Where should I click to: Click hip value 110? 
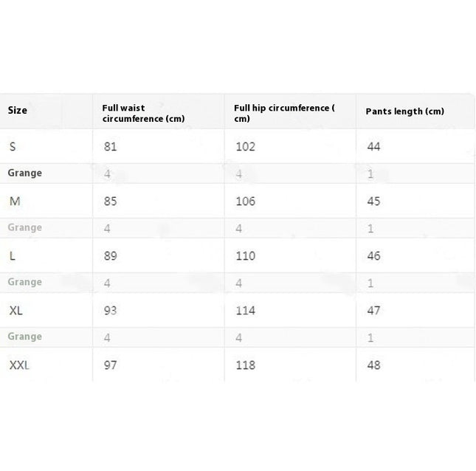point(245,256)
